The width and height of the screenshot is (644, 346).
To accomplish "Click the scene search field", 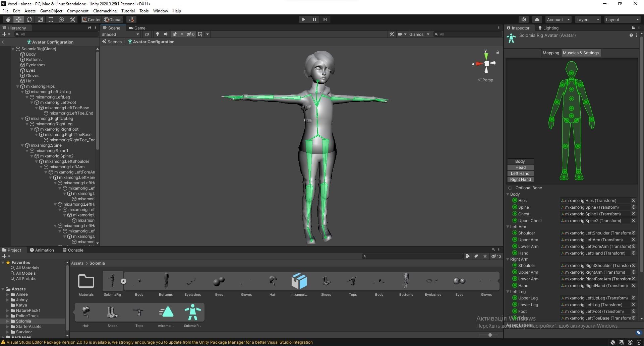I will coord(467,34).
